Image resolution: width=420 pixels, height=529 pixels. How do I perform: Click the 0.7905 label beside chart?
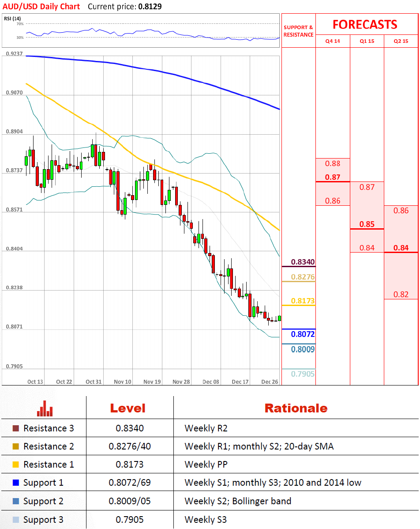click(303, 374)
